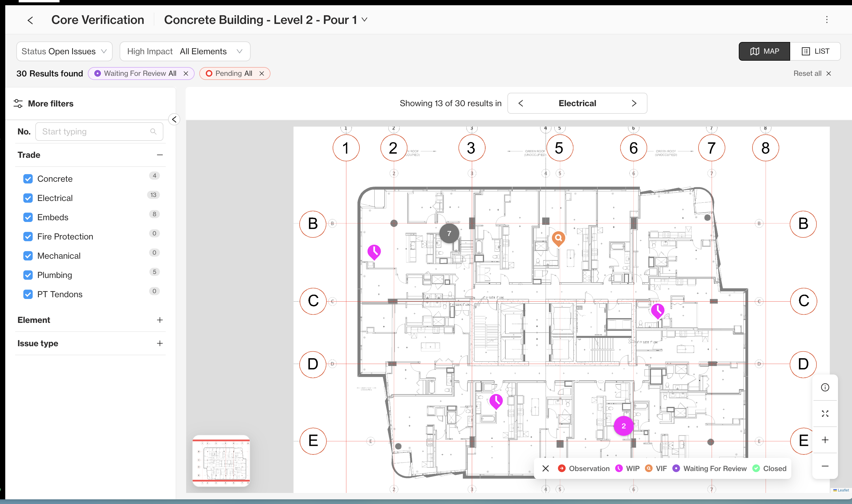Click the No. search input field
This screenshot has width=852, height=504.
click(x=95, y=132)
